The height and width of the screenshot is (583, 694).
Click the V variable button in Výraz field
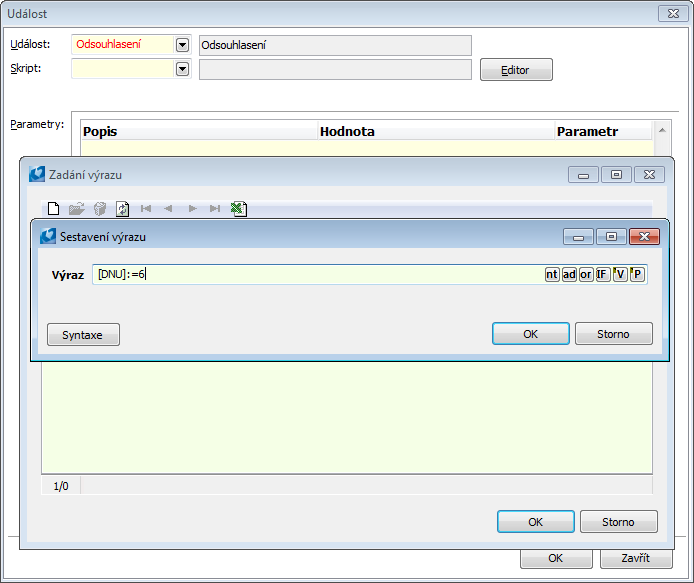(620, 274)
